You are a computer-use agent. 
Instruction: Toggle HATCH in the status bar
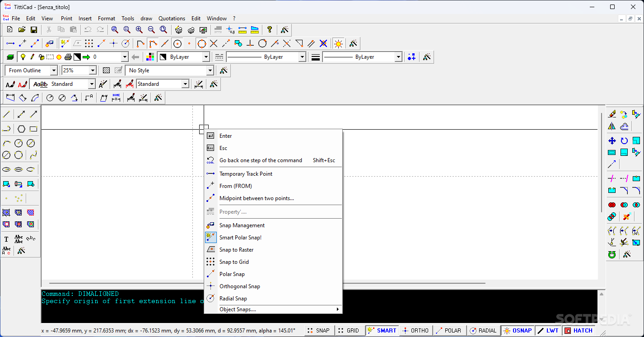click(x=579, y=331)
